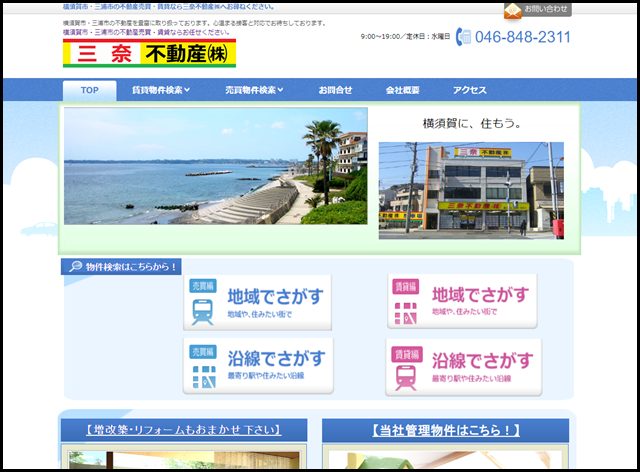Click the 売買編 label on 地域でさがす card
This screenshot has height=472, width=640.
coord(203,286)
